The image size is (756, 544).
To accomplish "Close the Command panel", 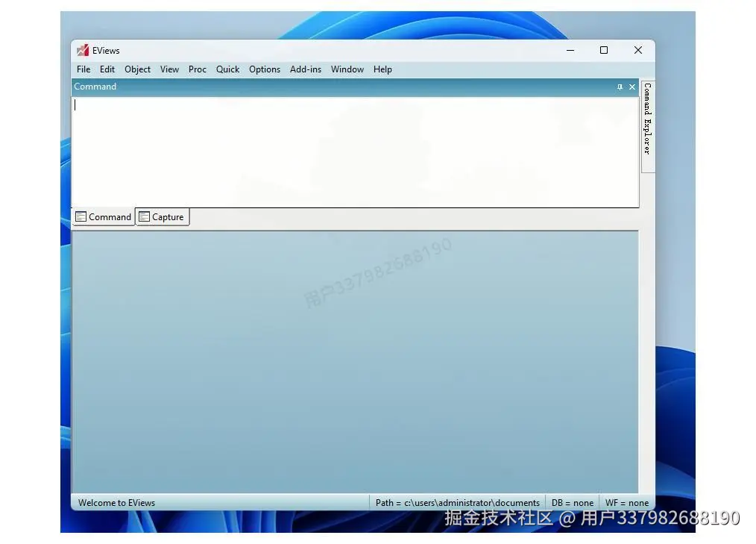I will (x=632, y=87).
